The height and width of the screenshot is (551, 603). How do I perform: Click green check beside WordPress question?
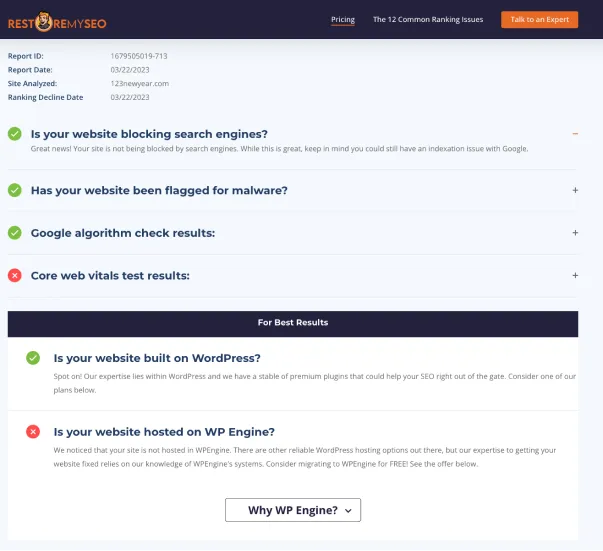(33, 358)
